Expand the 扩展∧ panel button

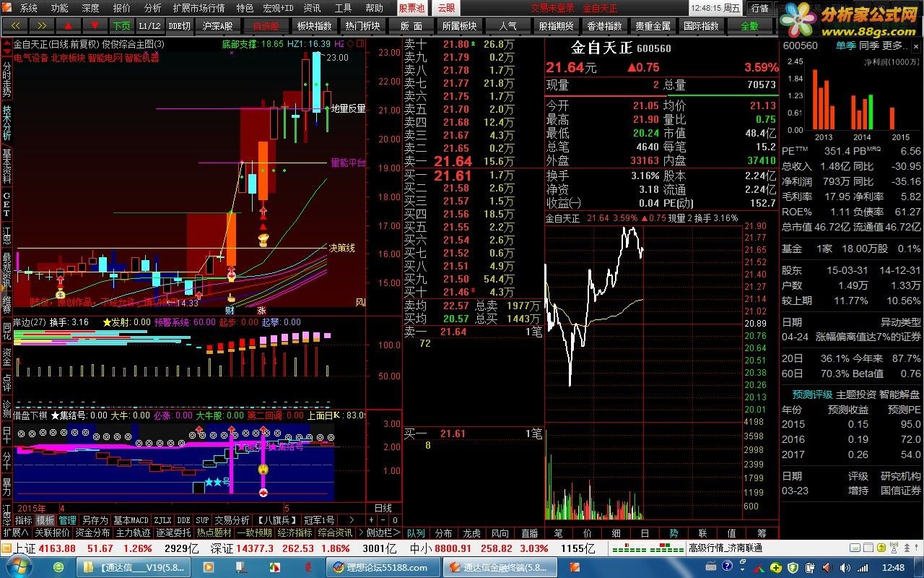tap(16, 532)
